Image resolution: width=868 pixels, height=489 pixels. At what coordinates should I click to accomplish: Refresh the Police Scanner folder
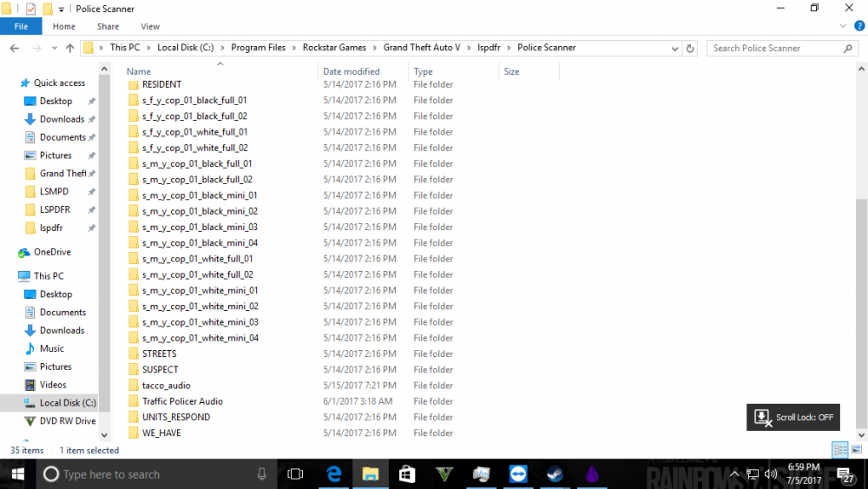(690, 48)
